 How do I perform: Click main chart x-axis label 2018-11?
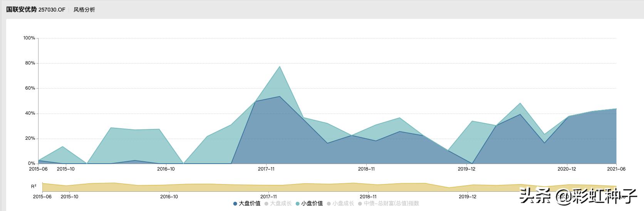click(366, 169)
